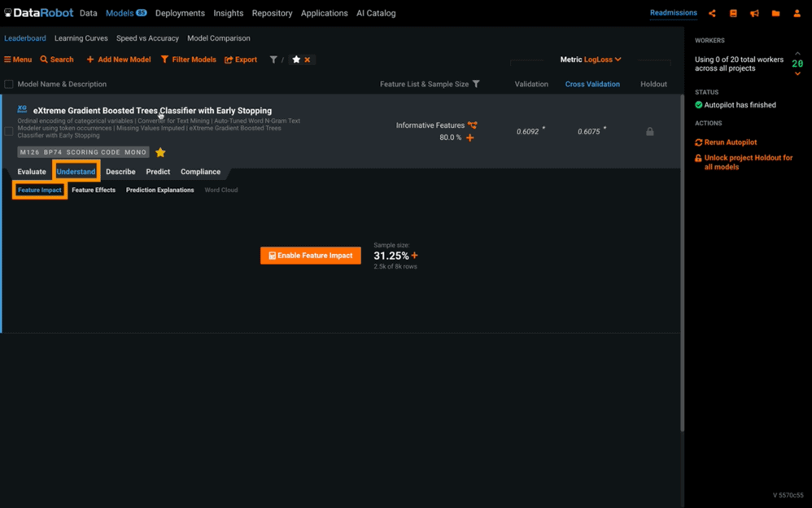Open the Deployments page
This screenshot has width=812, height=508.
pyautogui.click(x=180, y=13)
